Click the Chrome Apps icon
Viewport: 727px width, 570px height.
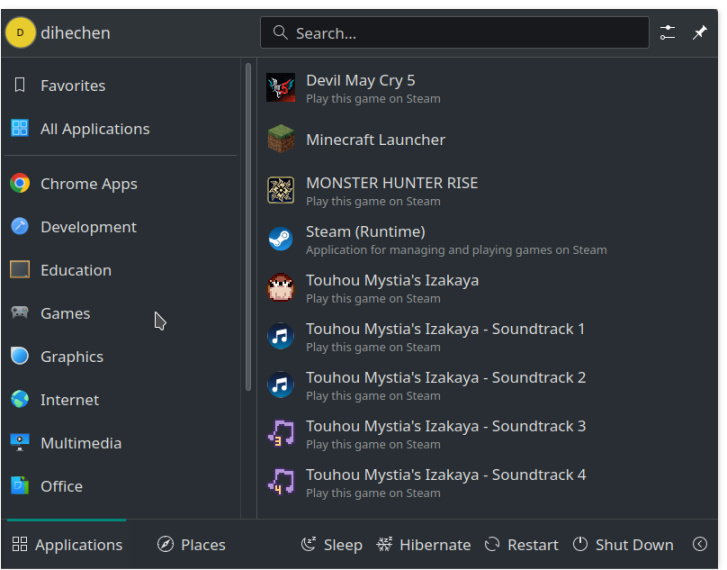(x=19, y=183)
